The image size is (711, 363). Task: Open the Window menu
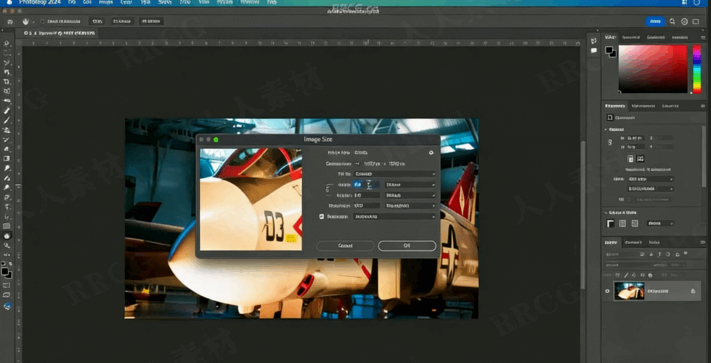point(250,2)
